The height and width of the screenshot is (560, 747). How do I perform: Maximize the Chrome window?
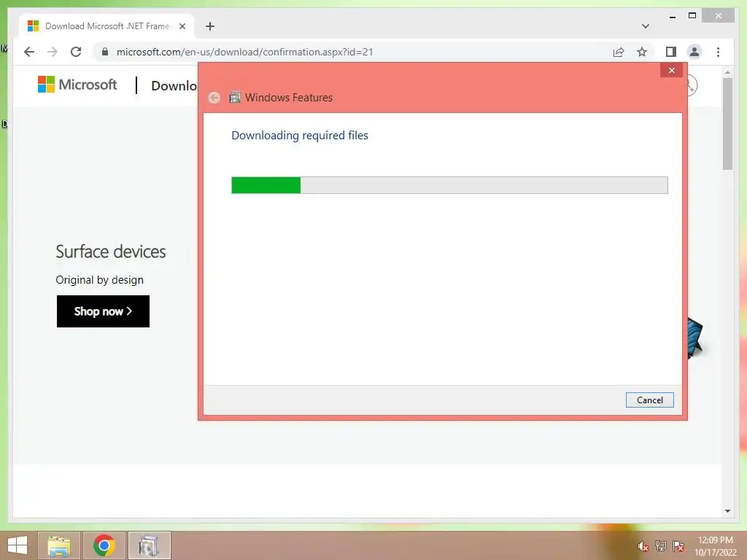tap(692, 16)
